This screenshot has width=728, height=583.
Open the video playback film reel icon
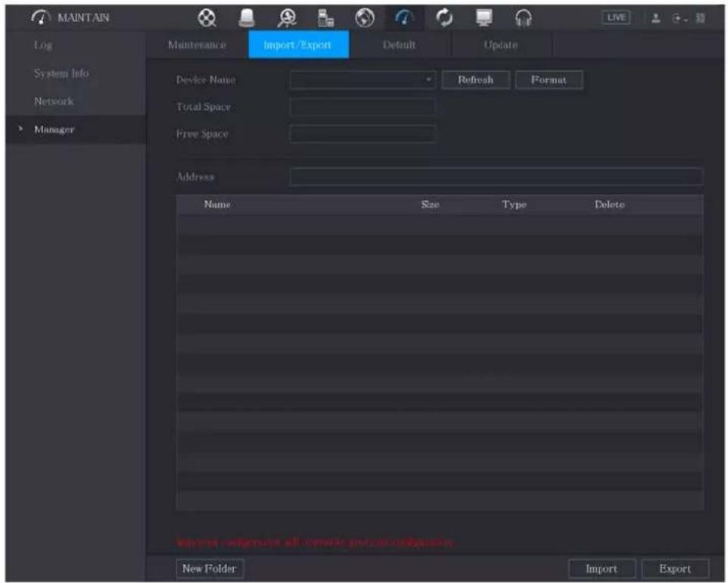pos(207,18)
